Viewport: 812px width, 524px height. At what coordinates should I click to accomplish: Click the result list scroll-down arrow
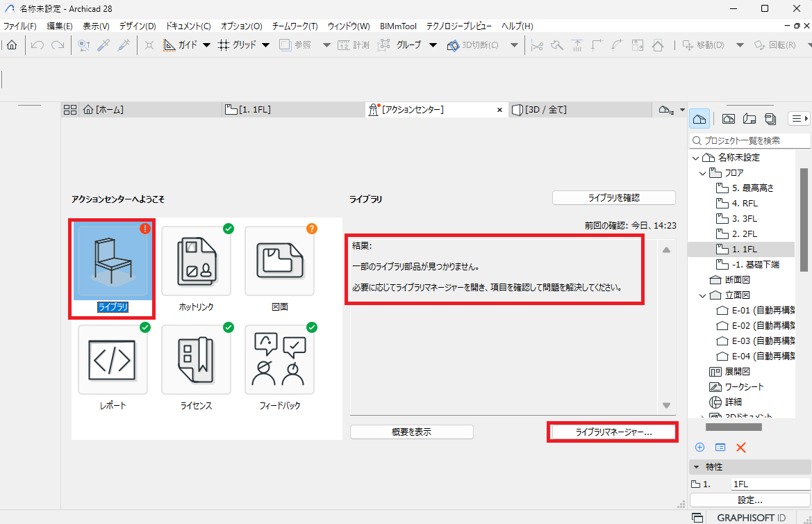pyautogui.click(x=667, y=405)
